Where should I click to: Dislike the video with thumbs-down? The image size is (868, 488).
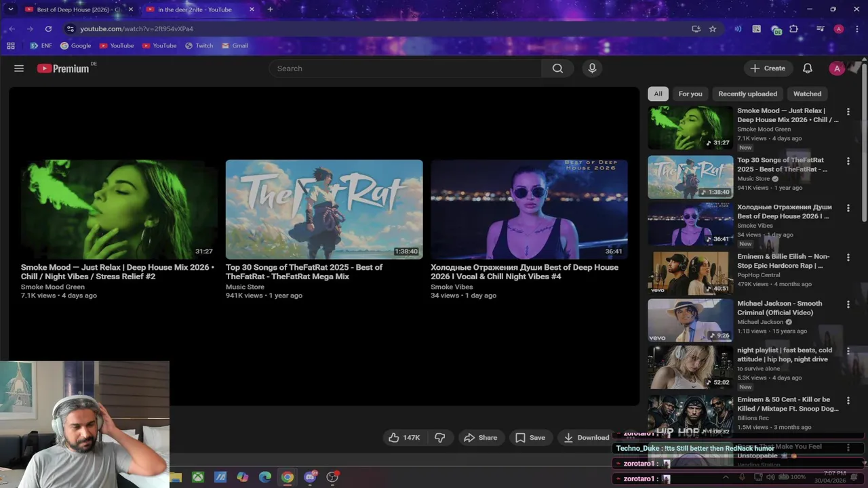click(439, 438)
